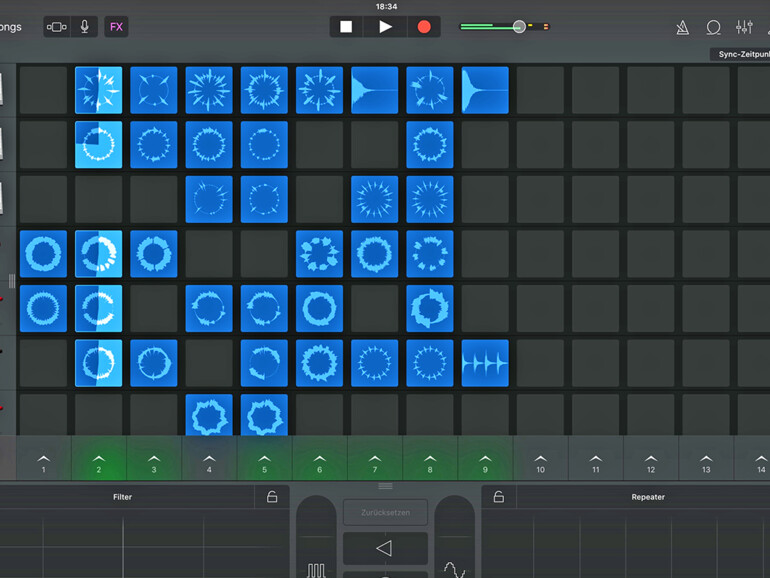The image size is (770, 578).
Task: Tap the Filter XY pad
Action: tap(144, 544)
